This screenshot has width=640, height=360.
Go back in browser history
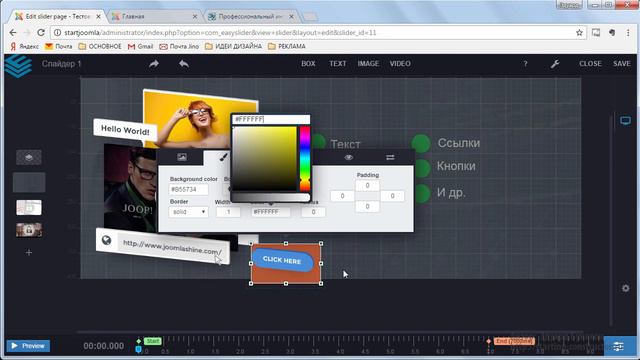13,33
